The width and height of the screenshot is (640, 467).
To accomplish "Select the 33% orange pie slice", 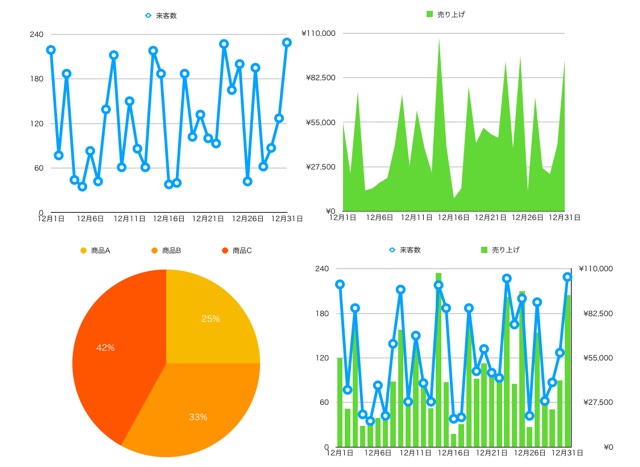I will [198, 416].
